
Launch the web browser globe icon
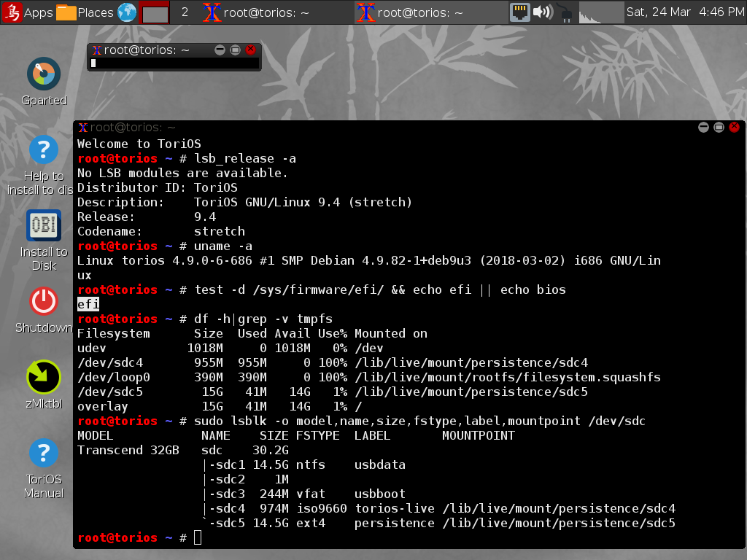[x=127, y=12]
